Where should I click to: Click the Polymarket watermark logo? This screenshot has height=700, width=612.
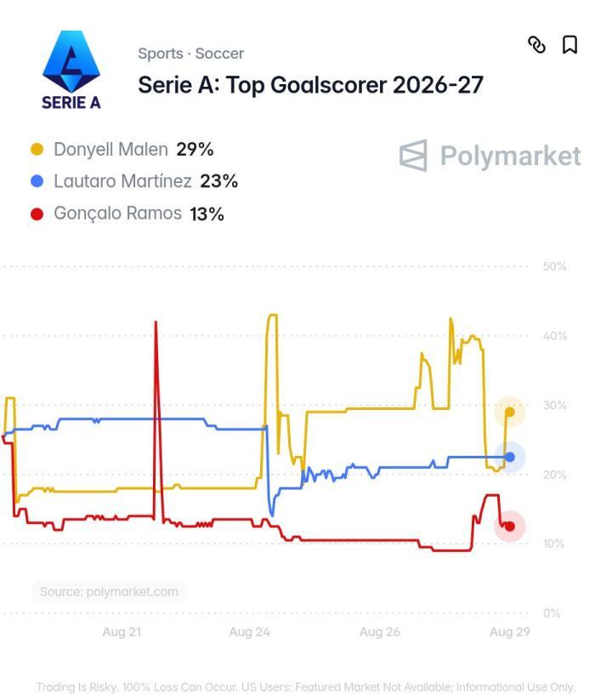[x=490, y=156]
